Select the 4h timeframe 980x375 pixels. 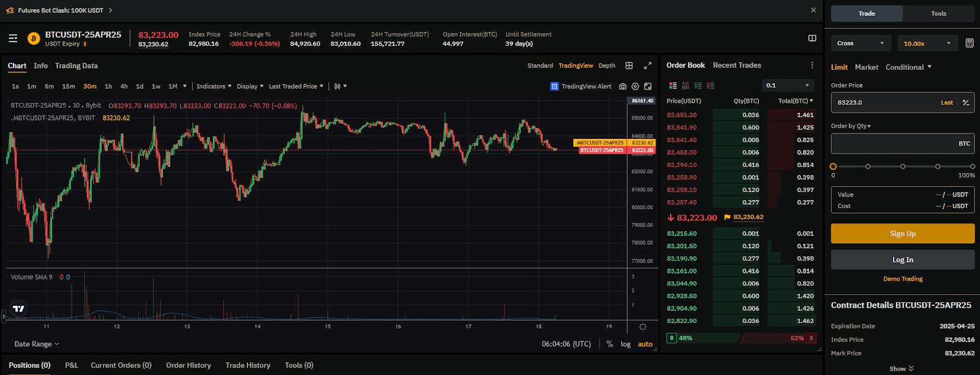click(124, 86)
